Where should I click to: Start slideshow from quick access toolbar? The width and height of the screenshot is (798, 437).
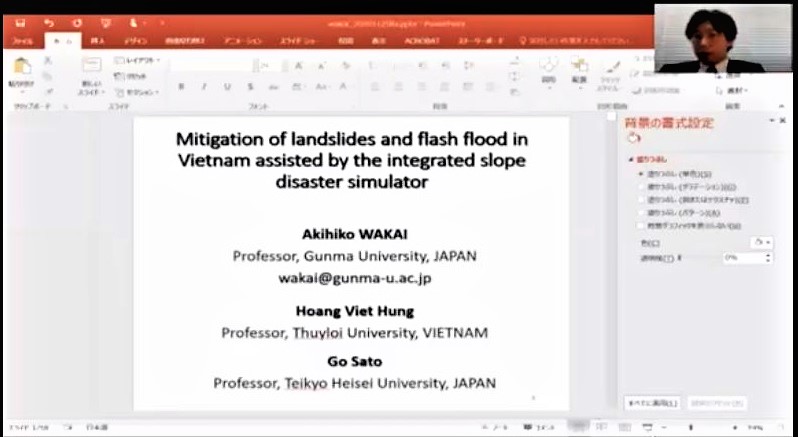pos(106,23)
